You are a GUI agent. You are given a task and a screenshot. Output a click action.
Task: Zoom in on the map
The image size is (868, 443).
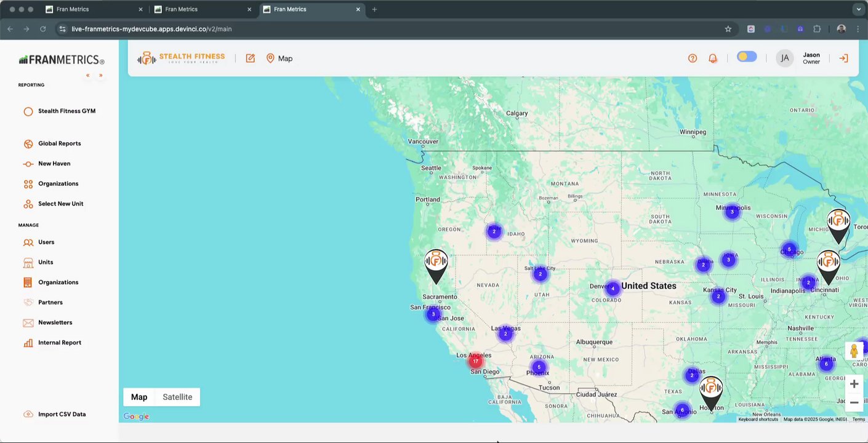[854, 384]
